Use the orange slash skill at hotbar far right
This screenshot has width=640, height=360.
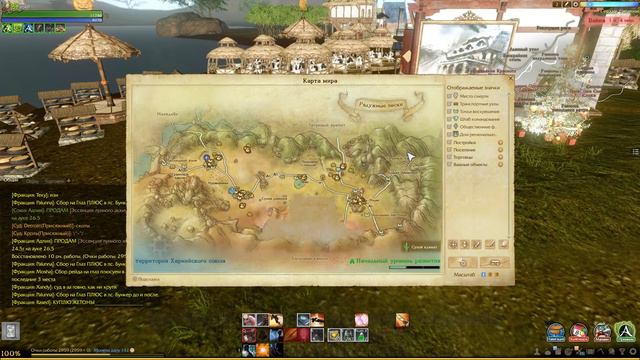point(402,320)
